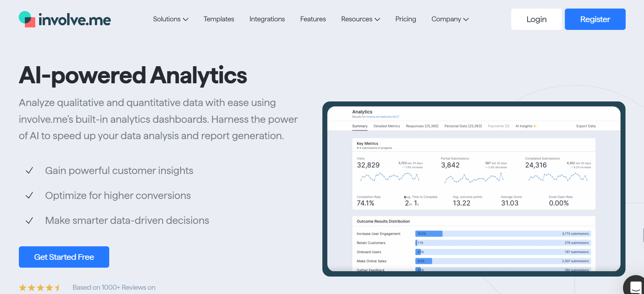The width and height of the screenshot is (644, 294).
Task: Click the Completed Submissions sparkline chart
Action: click(558, 177)
